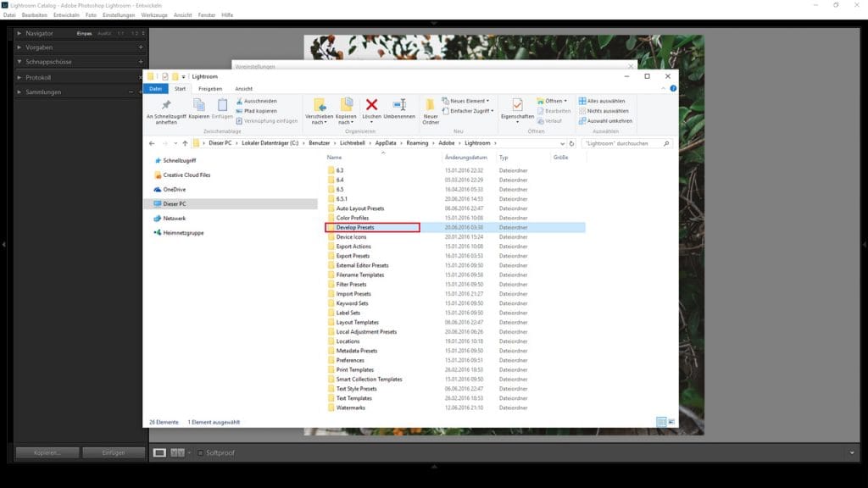Viewport: 868px width, 488px height.
Task: Click the Umbenennen rename icon
Action: point(399,108)
